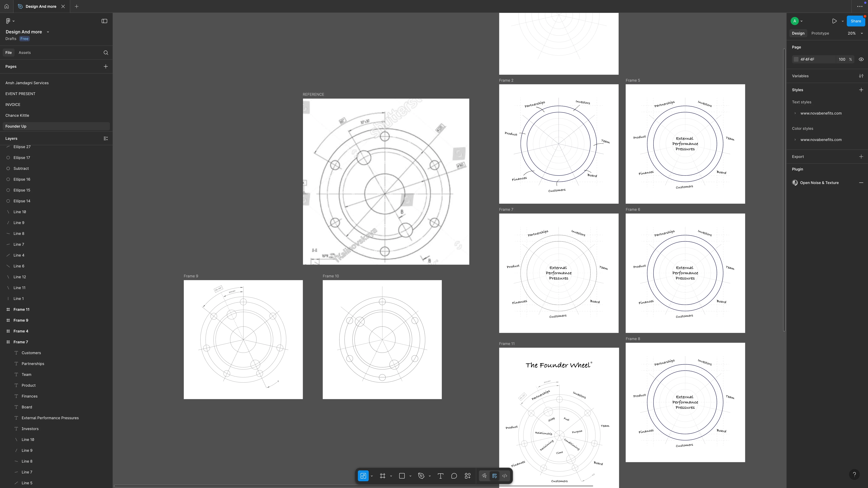The width and height of the screenshot is (868, 488).
Task: Open shape tools dropdown
Action: pos(410,476)
